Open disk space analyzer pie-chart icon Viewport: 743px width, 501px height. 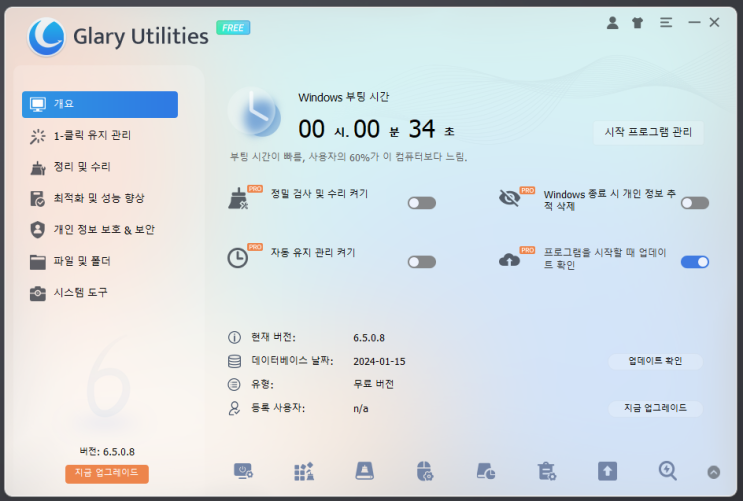click(x=486, y=472)
